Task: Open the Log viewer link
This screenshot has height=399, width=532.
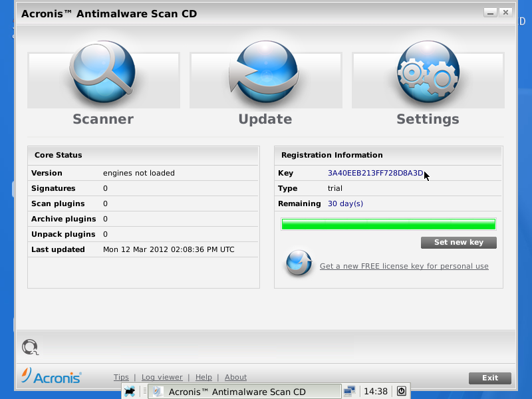Action: (162, 377)
